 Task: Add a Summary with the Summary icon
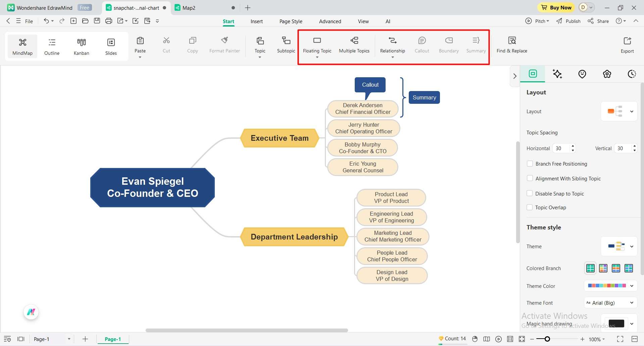[x=476, y=44]
